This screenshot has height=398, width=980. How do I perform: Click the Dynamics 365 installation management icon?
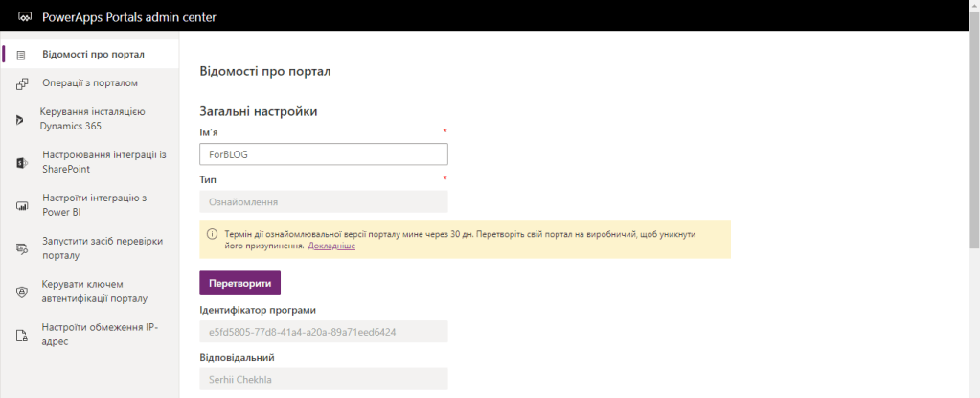20,119
